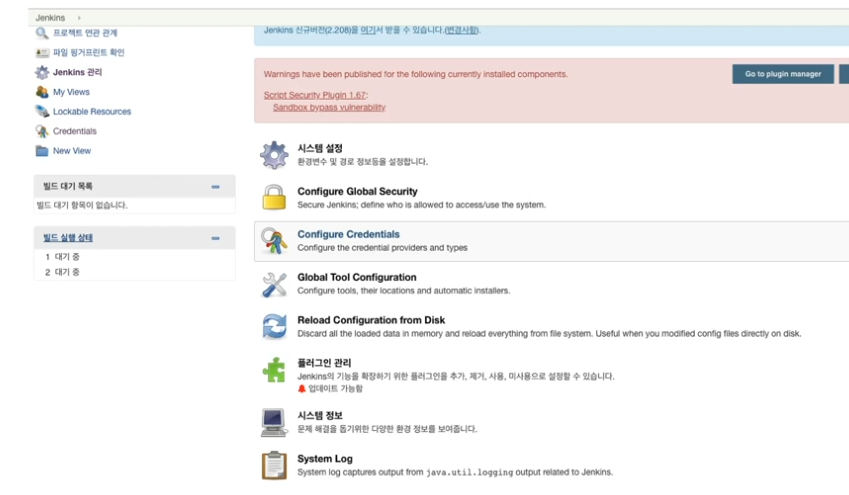Open Reload Configuration from Disk title
Image resolution: width=849 pixels, height=495 pixels.
(371, 320)
